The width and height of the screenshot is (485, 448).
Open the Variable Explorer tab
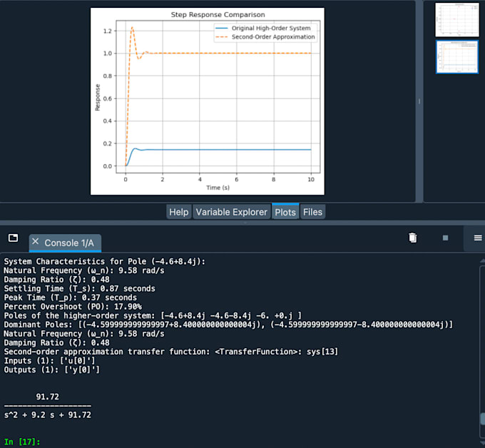click(x=231, y=212)
